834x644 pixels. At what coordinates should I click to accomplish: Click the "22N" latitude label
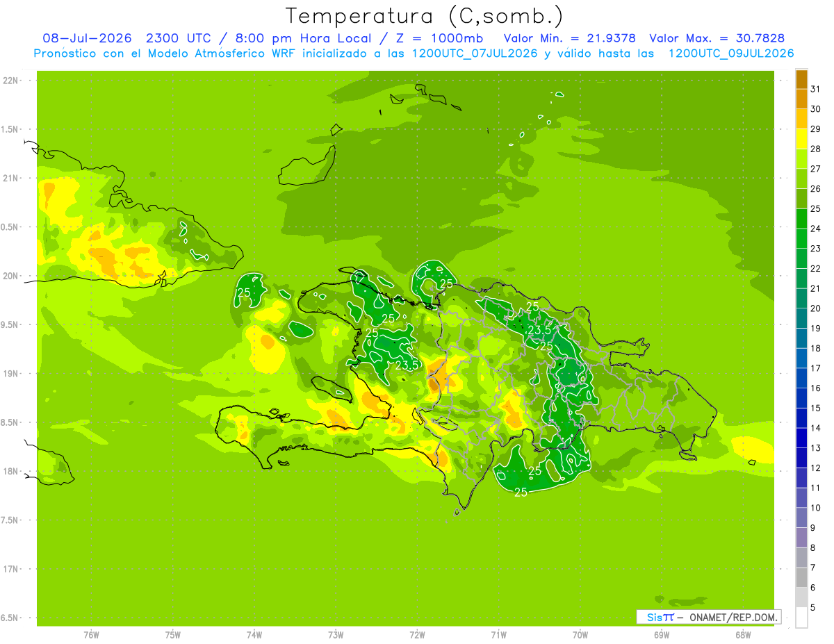(x=11, y=80)
